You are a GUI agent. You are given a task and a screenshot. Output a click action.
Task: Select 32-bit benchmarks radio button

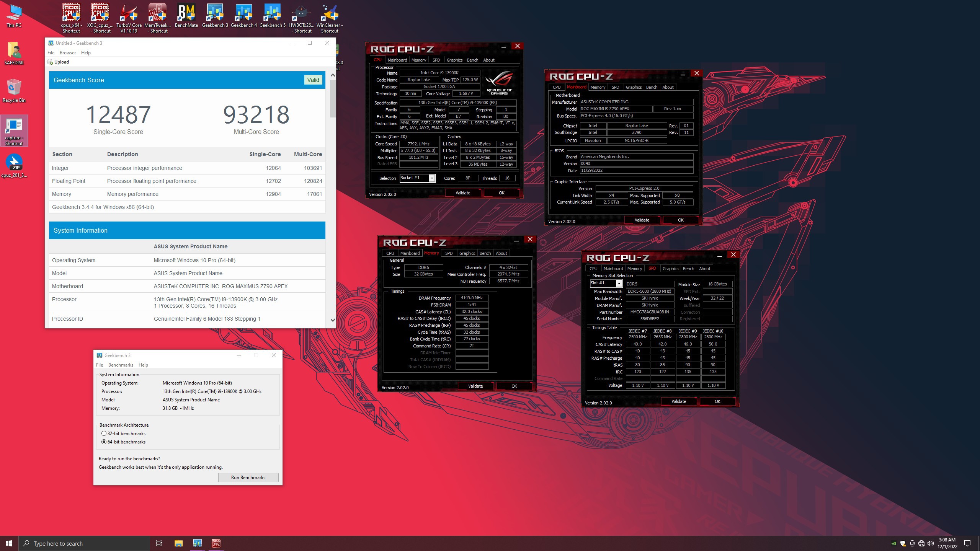(104, 434)
